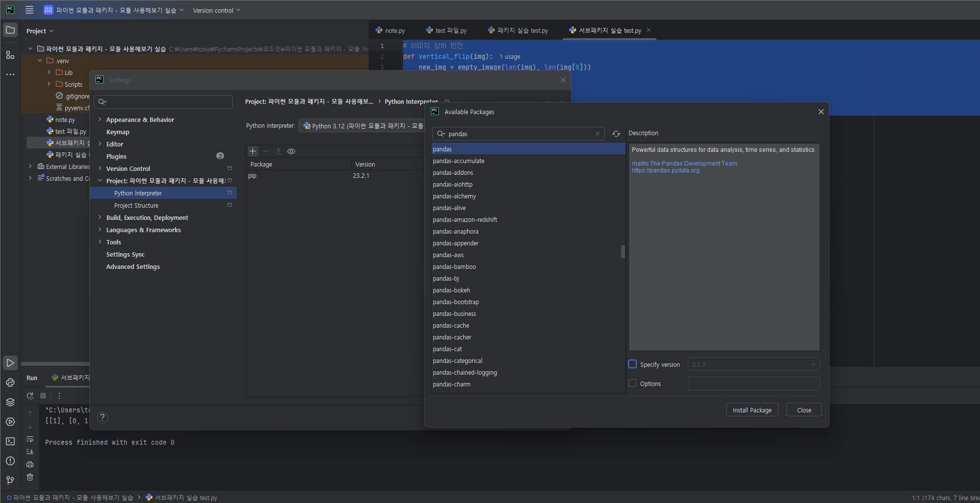Open the Git version control tool window
The height and width of the screenshot is (503, 980).
click(x=10, y=480)
